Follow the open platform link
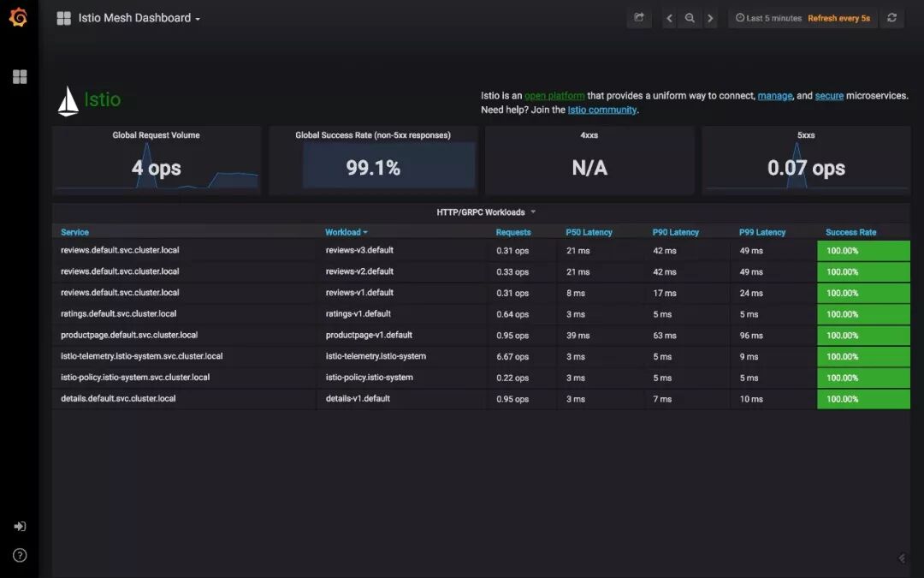924x578 pixels. pyautogui.click(x=554, y=96)
